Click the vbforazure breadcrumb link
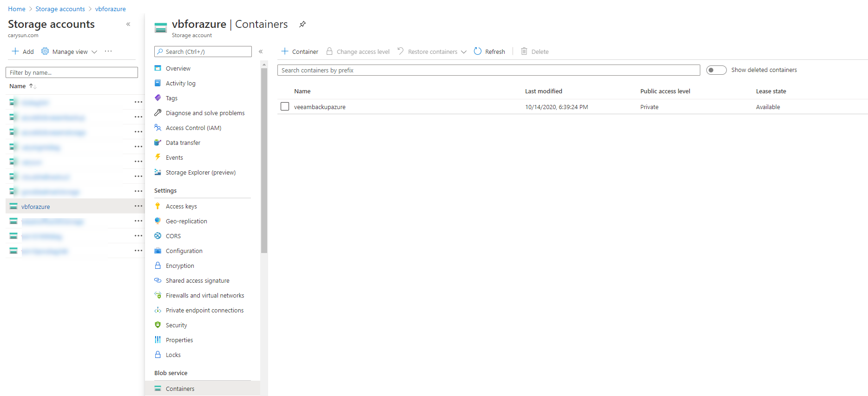Image resolution: width=868 pixels, height=396 pixels. click(111, 9)
